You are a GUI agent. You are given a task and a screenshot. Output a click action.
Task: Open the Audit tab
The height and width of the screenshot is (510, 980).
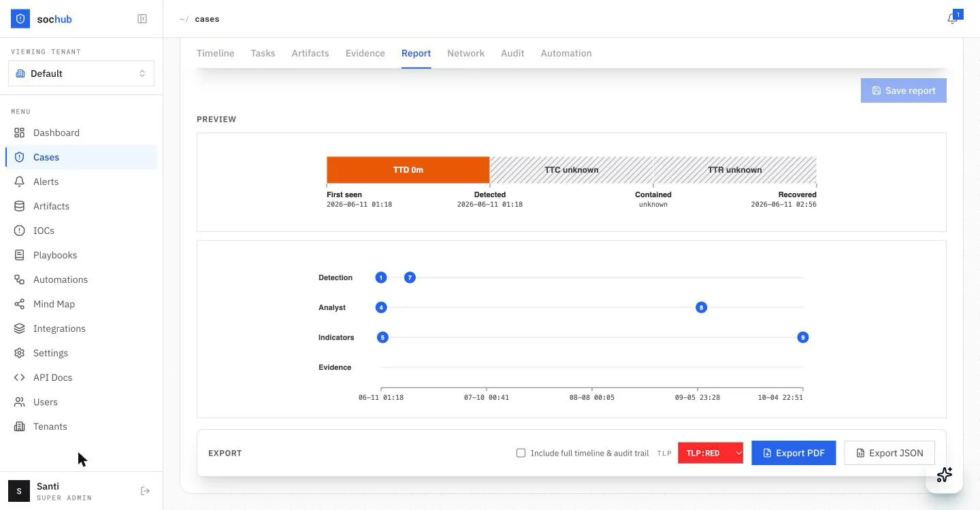pos(512,53)
